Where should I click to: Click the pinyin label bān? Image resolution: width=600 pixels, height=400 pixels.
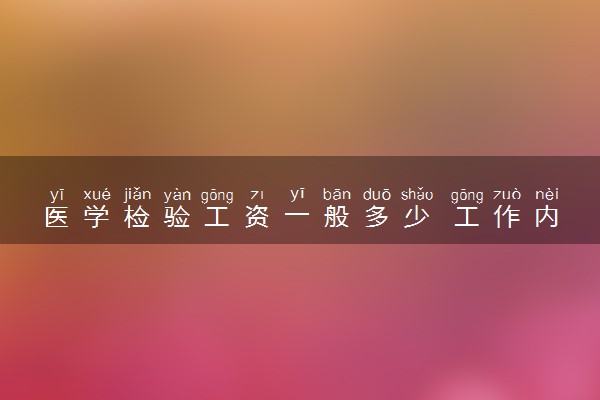(x=337, y=194)
